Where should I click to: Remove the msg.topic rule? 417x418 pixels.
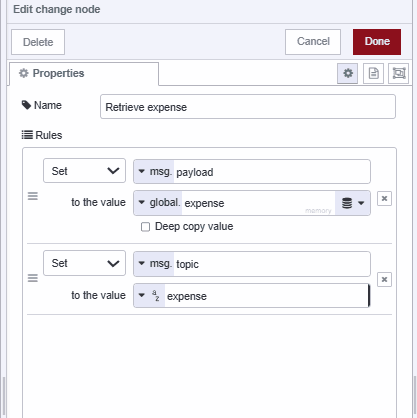pyautogui.click(x=384, y=279)
